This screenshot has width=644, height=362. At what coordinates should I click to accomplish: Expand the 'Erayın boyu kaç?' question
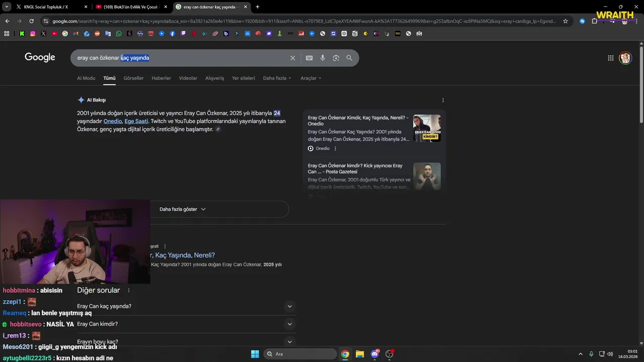(x=186, y=342)
